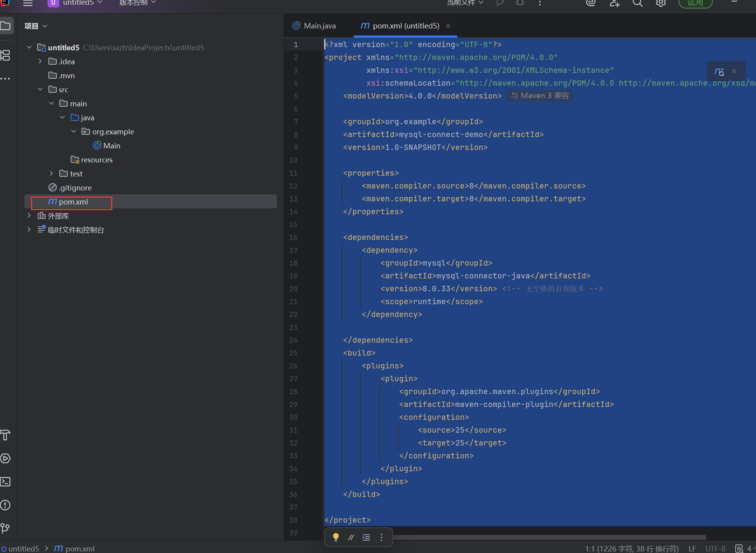The height and width of the screenshot is (553, 756).
Task: Collapse the src folder
Action: (x=40, y=89)
